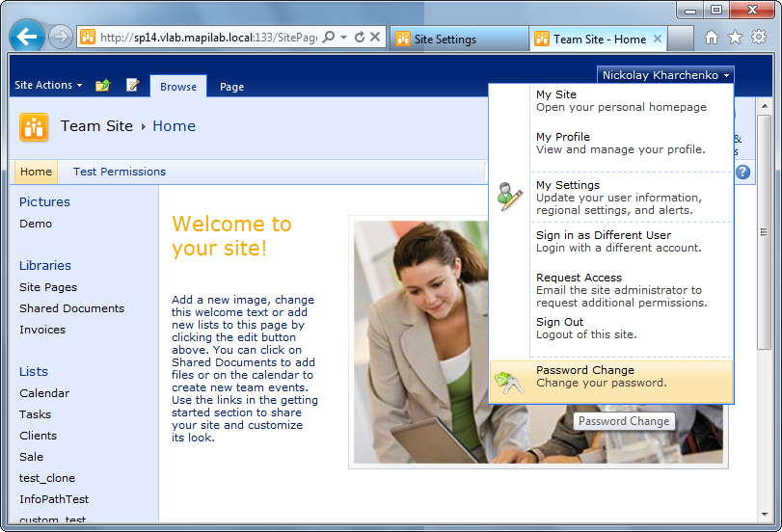Click the Edit Page icon in ribbon
Screen dimensions: 782x532
(x=133, y=86)
